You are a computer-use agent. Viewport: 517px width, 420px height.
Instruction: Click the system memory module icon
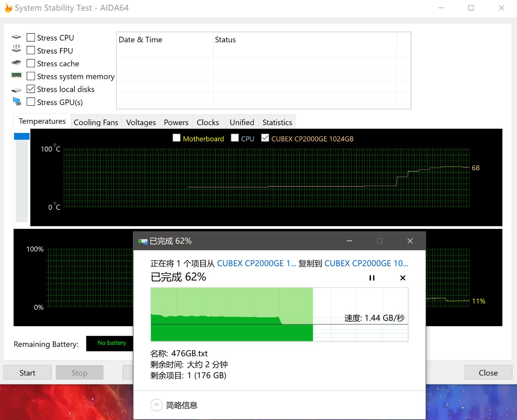click(x=16, y=75)
